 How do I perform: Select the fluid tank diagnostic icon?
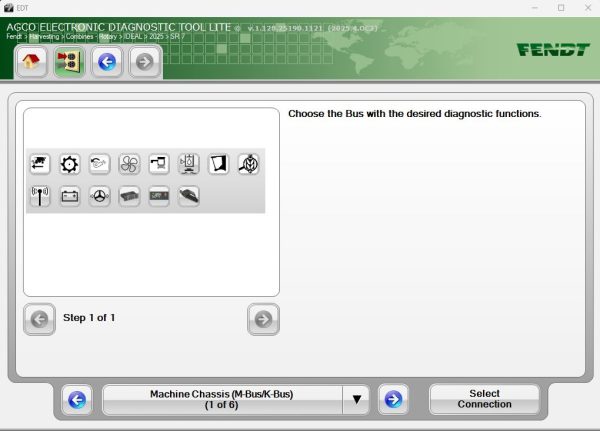189,164
